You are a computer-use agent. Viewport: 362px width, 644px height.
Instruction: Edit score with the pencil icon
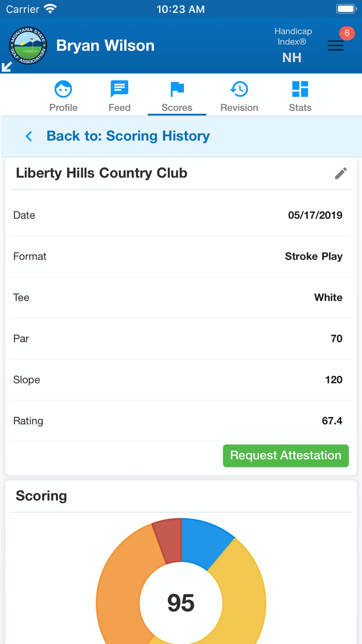point(341,173)
